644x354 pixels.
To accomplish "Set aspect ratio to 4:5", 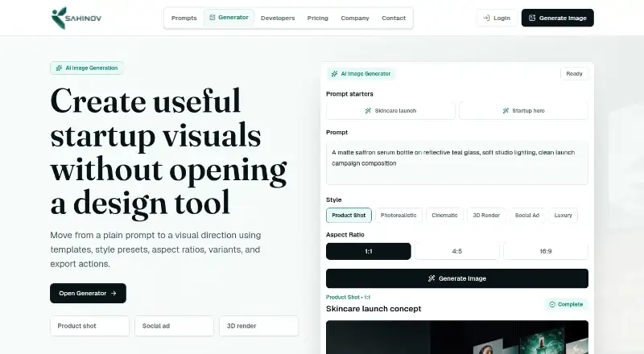I will coord(457,251).
